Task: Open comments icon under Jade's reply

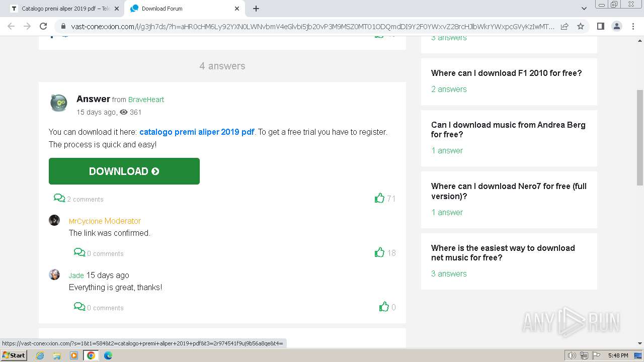Action: [79, 307]
